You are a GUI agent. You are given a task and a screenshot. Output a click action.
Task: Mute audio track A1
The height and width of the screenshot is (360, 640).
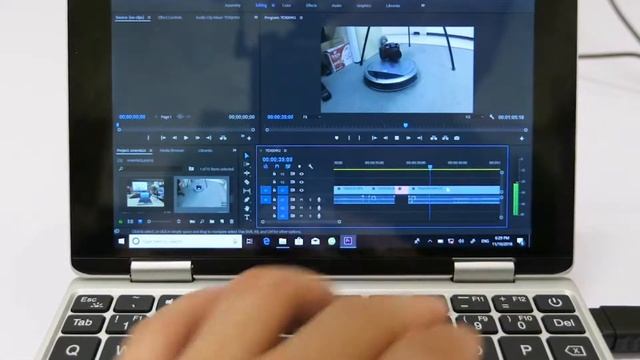click(302, 200)
